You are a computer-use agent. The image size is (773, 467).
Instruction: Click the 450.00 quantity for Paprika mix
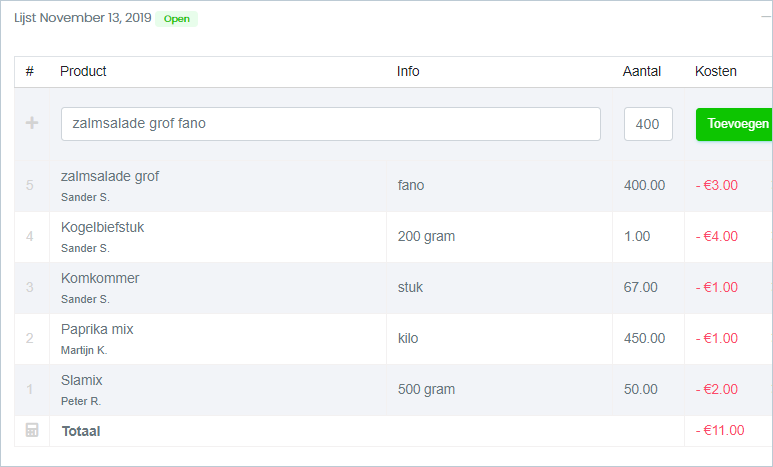644,339
